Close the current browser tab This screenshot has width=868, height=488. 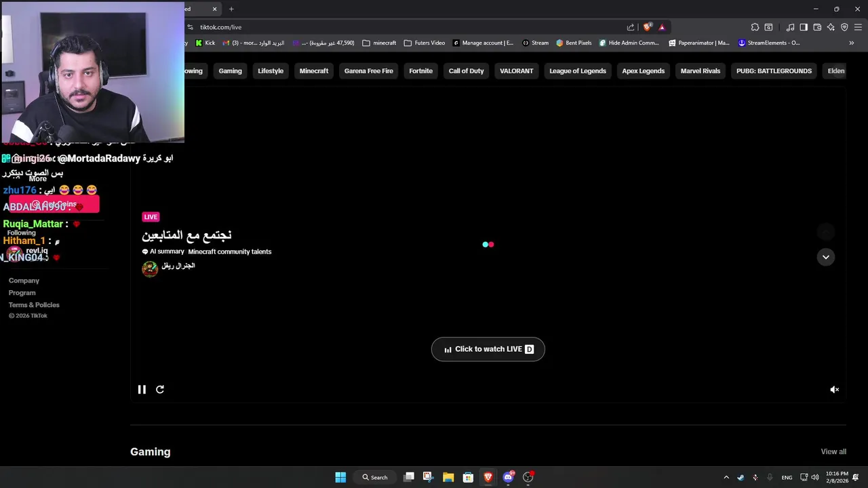(x=215, y=9)
